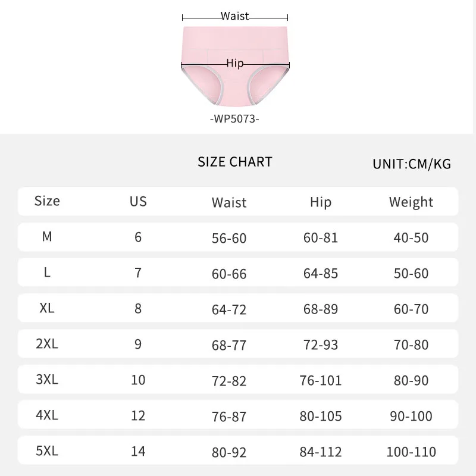Select the L size row label
The image size is (476, 476).
47,273
